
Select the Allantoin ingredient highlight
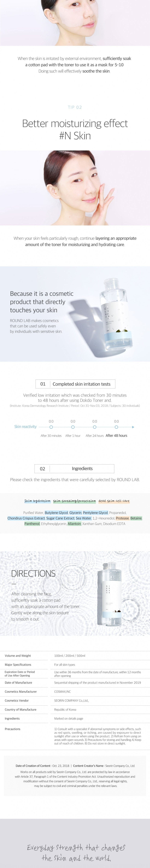pos(74,524)
